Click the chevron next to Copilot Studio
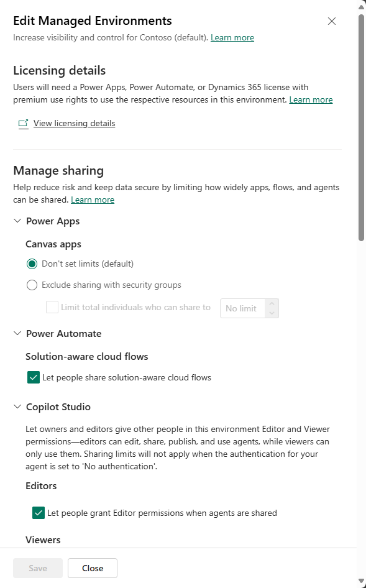366x588 pixels. pos(17,407)
